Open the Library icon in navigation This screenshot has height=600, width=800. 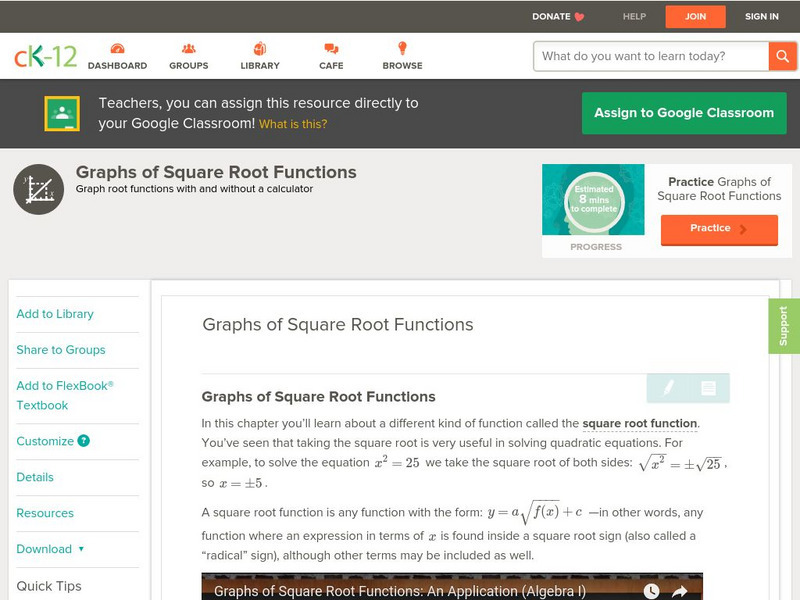pyautogui.click(x=260, y=49)
